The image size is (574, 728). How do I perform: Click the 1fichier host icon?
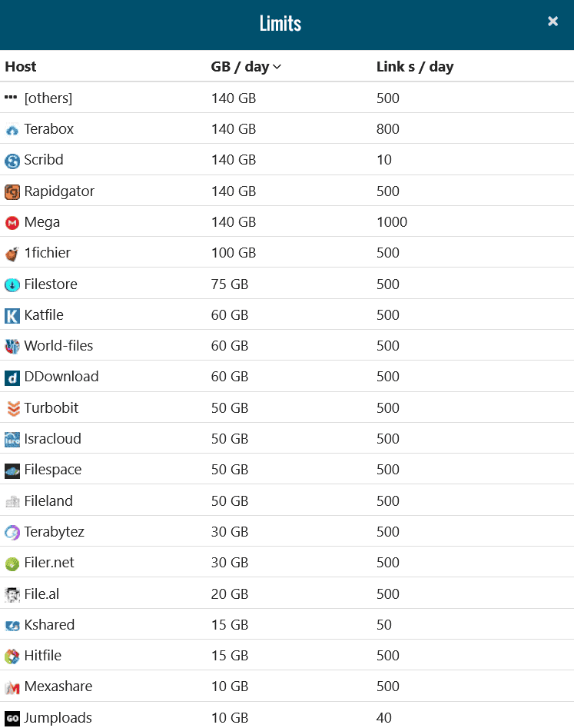tap(12, 254)
